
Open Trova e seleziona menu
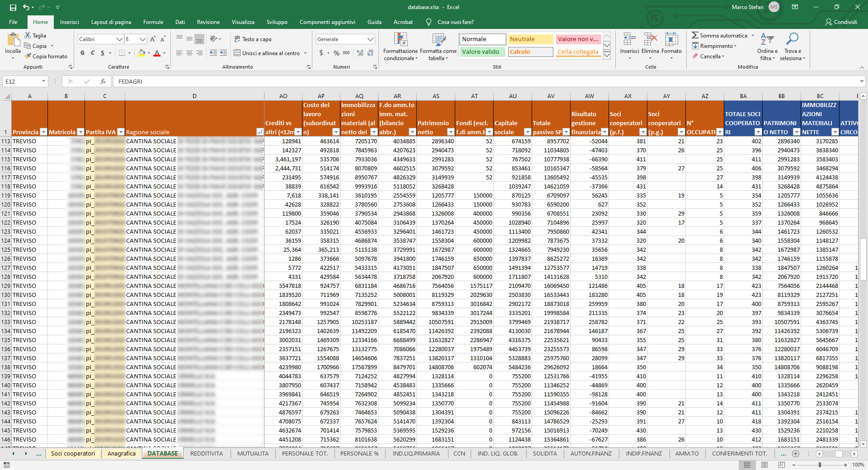[x=793, y=47]
